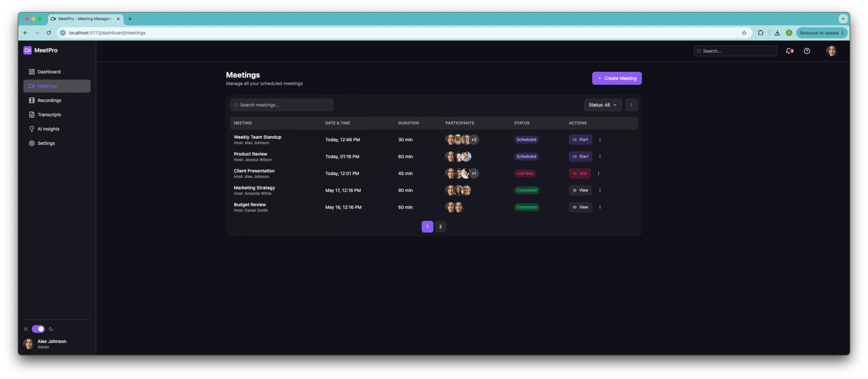868x379 pixels.
Task: Go to Transcripts in the sidebar
Action: click(49, 114)
